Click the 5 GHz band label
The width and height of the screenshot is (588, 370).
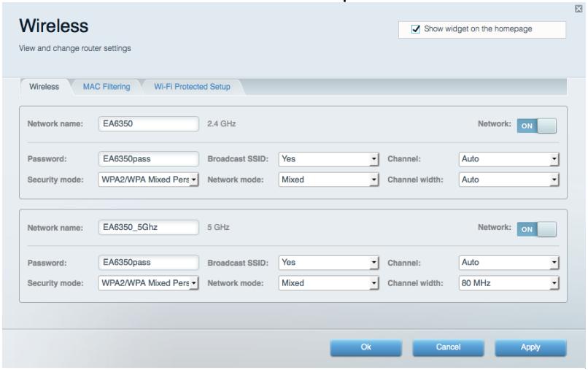tap(218, 228)
